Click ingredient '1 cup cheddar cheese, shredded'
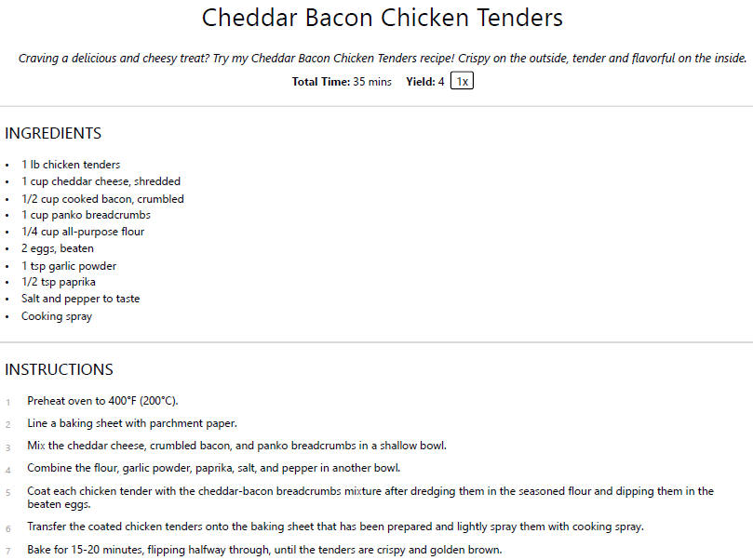Viewport: 753px width, 560px height. tap(101, 181)
